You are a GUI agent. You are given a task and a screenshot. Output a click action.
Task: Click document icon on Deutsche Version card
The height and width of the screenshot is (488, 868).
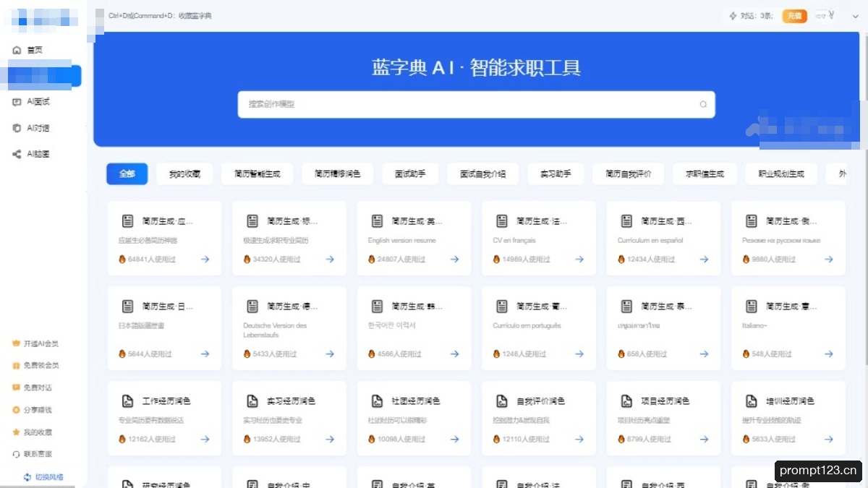pos(252,307)
